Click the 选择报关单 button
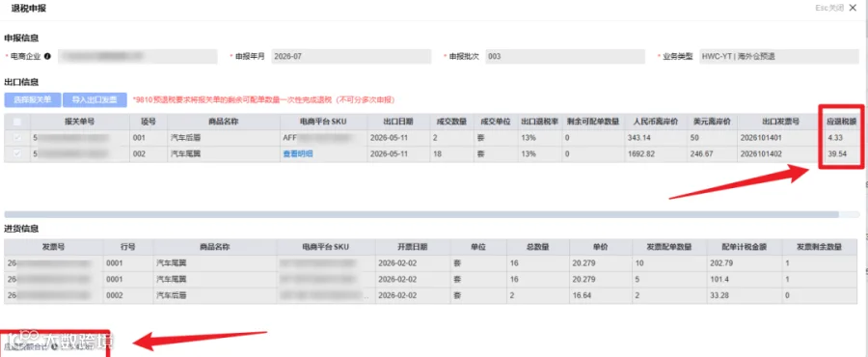 coord(32,99)
